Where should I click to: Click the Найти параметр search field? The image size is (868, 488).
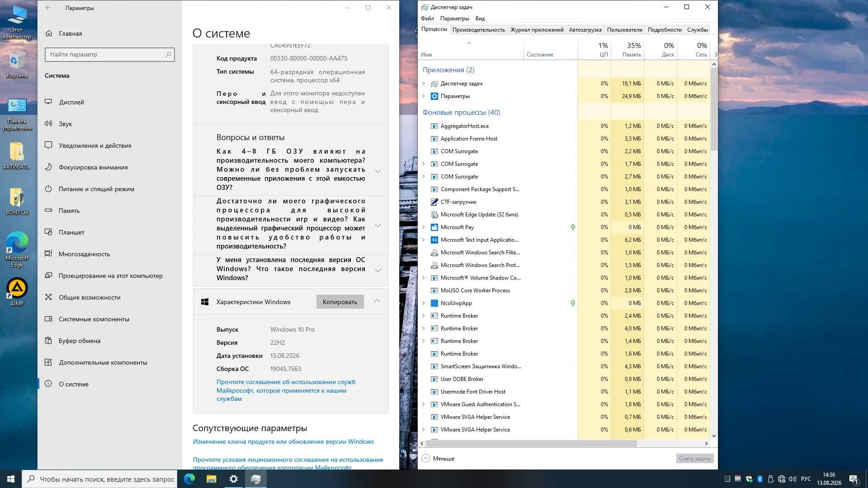point(110,54)
